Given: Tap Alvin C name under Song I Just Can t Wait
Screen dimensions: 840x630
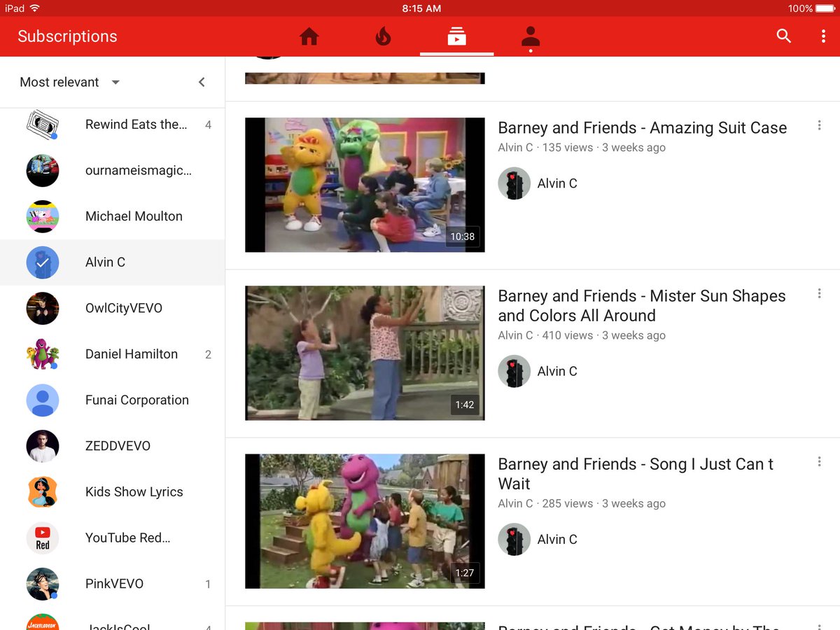Looking at the screenshot, I should (x=557, y=539).
